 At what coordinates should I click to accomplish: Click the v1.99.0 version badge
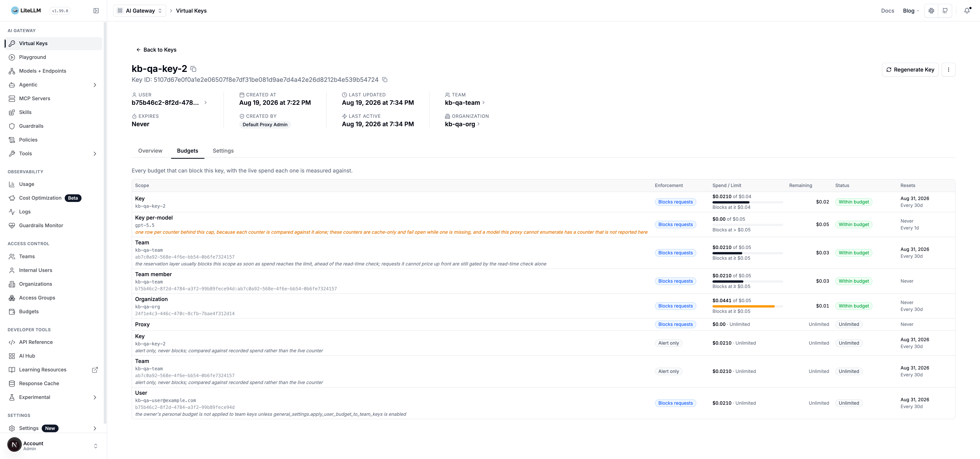[x=60, y=11]
